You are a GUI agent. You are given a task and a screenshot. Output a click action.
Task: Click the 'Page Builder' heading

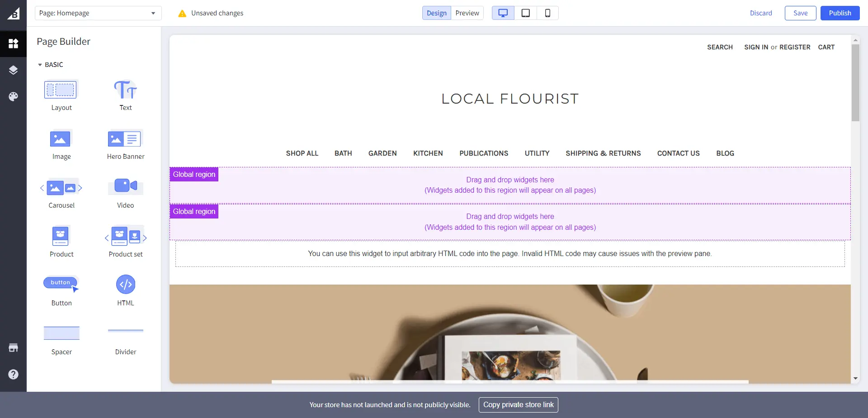(63, 42)
